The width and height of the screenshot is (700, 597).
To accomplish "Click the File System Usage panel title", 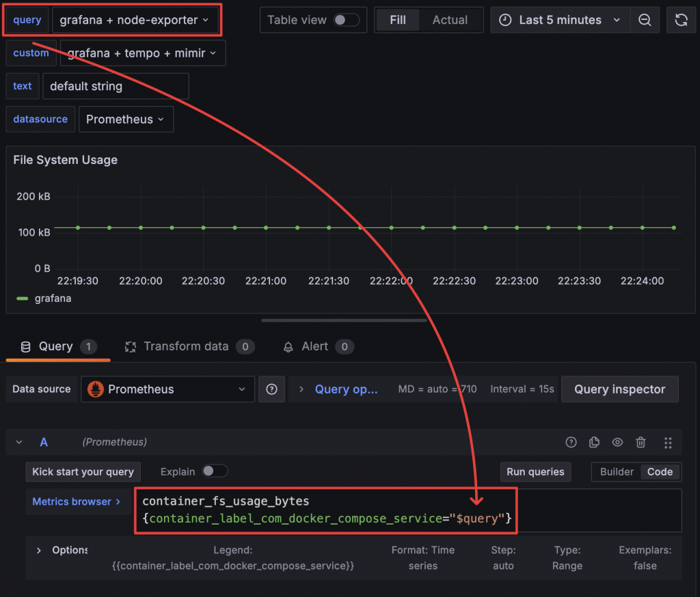I will [65, 161].
